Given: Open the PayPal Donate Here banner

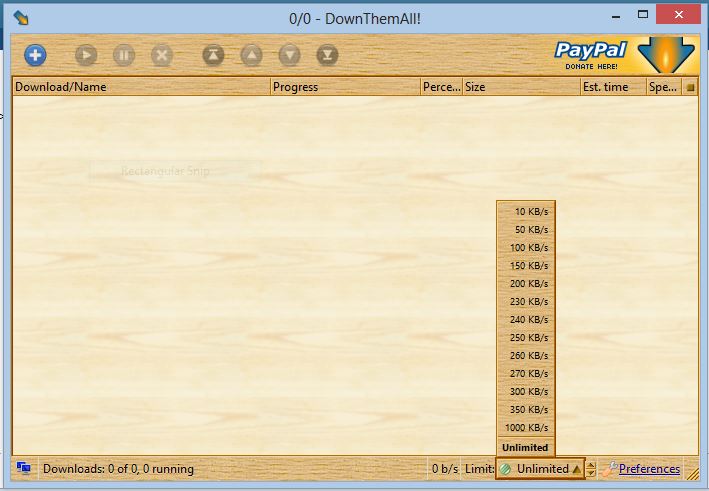Looking at the screenshot, I should pyautogui.click(x=625, y=56).
